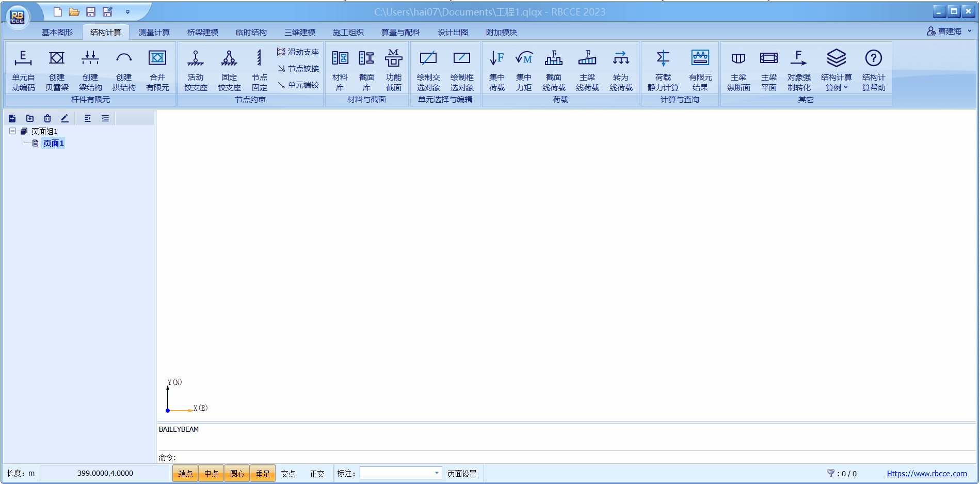The width and height of the screenshot is (980, 484).
Task: Select the 绘制框选对象 box selection tool
Action: click(462, 70)
